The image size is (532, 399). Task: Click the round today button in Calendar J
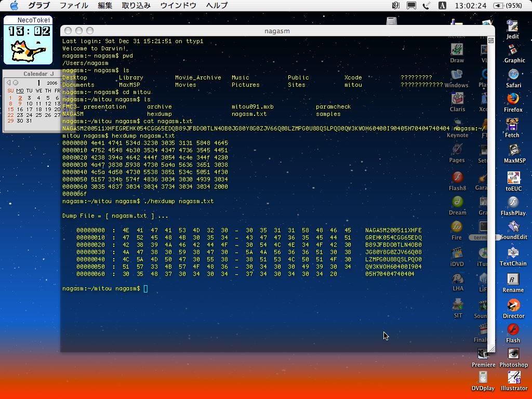[16, 83]
